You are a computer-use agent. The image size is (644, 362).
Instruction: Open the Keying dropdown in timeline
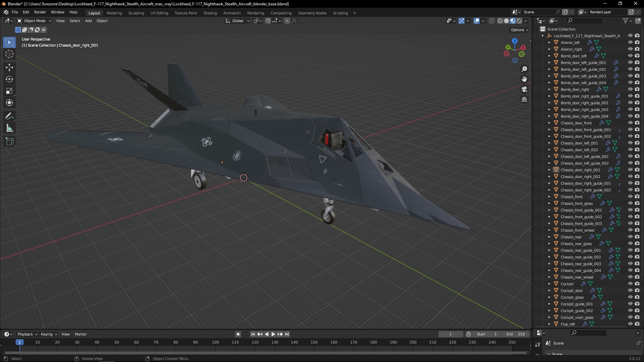(x=49, y=334)
